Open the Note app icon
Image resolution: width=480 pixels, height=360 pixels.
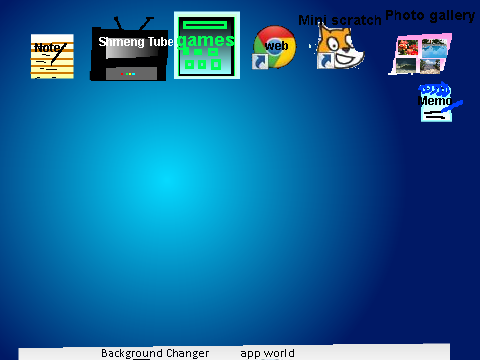point(52,56)
